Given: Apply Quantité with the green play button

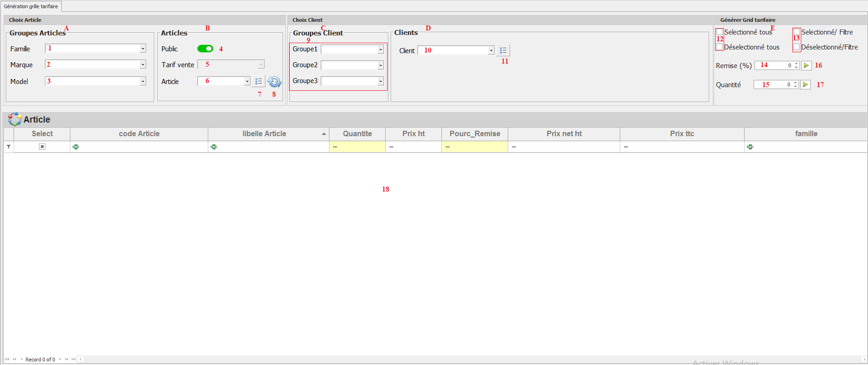Looking at the screenshot, I should point(805,85).
